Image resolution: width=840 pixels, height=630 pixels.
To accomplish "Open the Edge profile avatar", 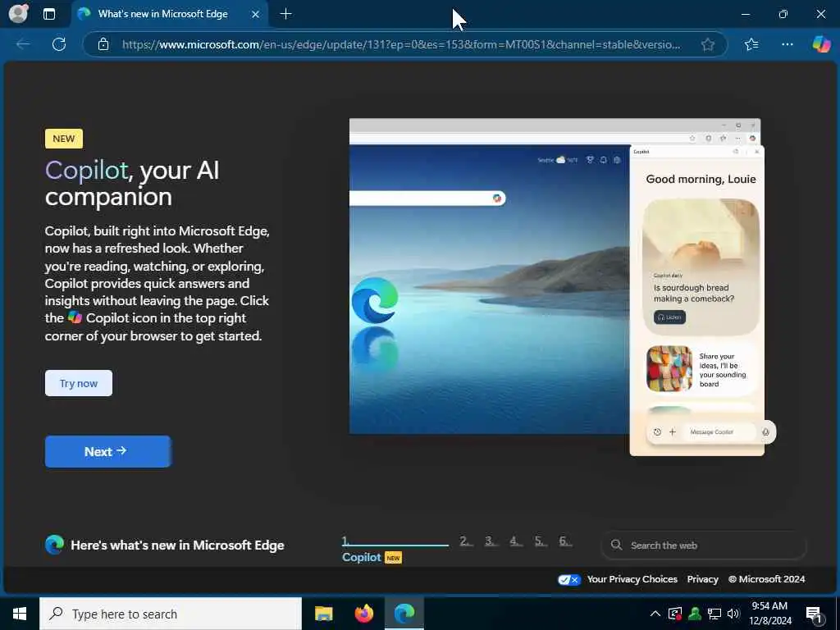I will pyautogui.click(x=18, y=13).
